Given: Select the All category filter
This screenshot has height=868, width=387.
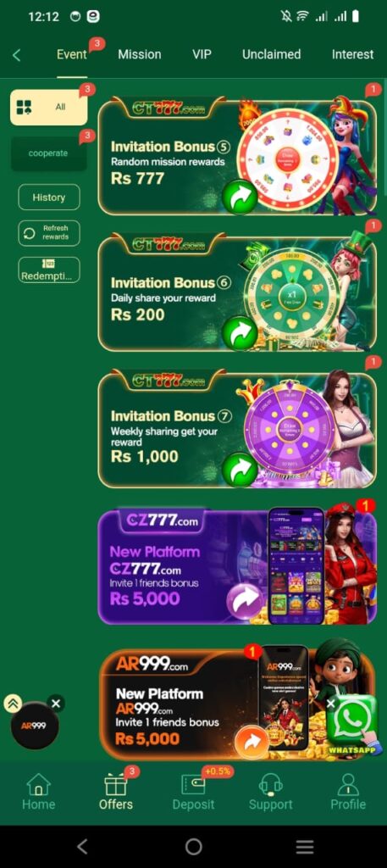Looking at the screenshot, I should tap(48, 107).
